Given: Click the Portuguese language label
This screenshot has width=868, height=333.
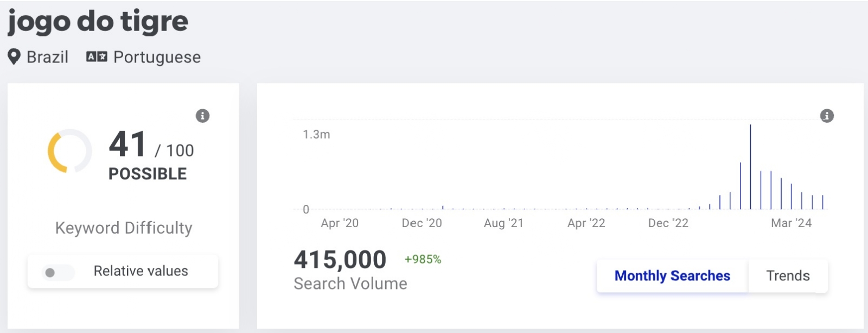Looking at the screenshot, I should coord(157,57).
